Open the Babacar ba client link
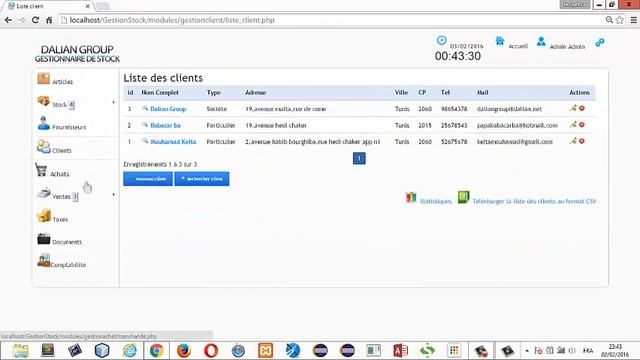640x360 pixels. (x=165, y=125)
